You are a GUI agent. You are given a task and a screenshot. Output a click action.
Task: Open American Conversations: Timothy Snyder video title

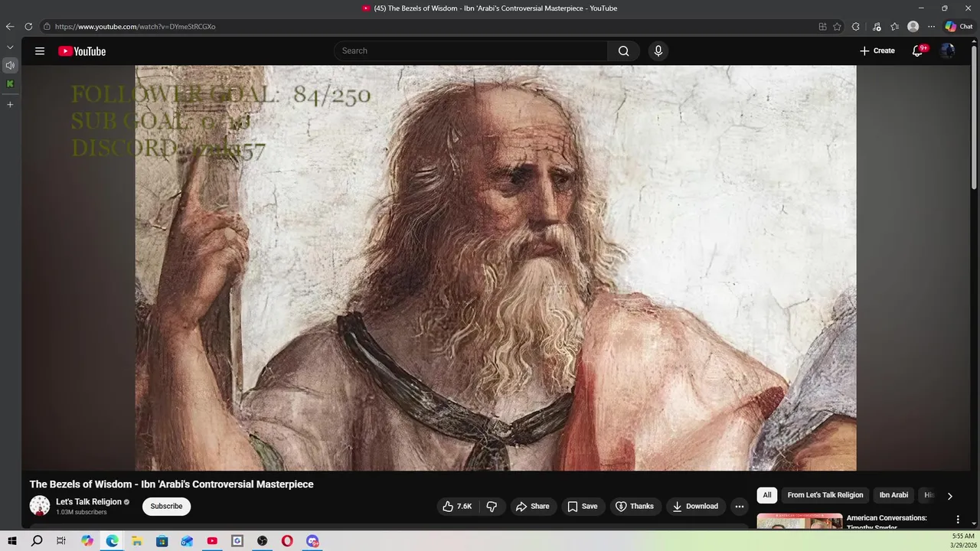click(x=887, y=523)
